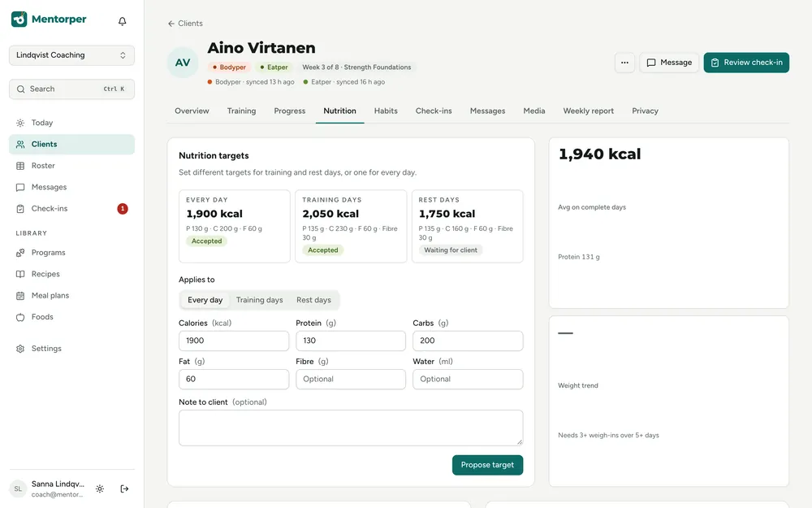Choose Rest days in Applies to

[x=313, y=300]
